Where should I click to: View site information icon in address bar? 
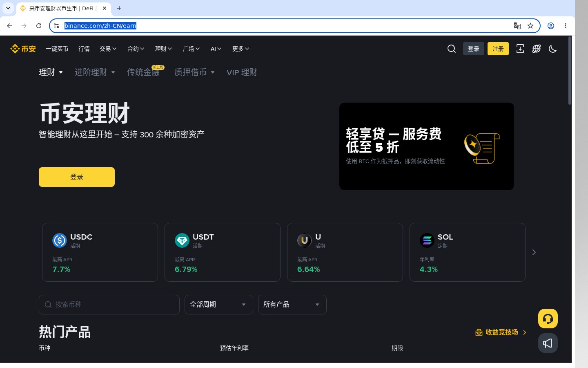tap(56, 26)
